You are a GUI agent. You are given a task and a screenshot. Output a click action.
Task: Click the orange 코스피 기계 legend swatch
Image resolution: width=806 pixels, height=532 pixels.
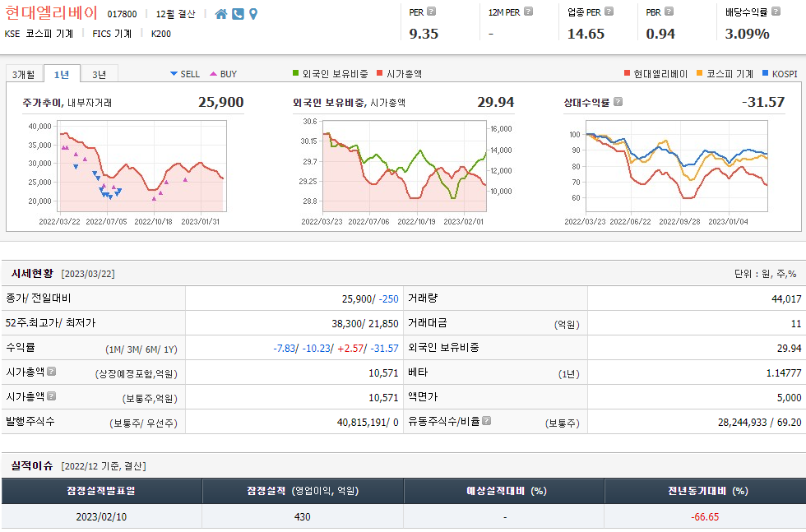click(x=700, y=73)
